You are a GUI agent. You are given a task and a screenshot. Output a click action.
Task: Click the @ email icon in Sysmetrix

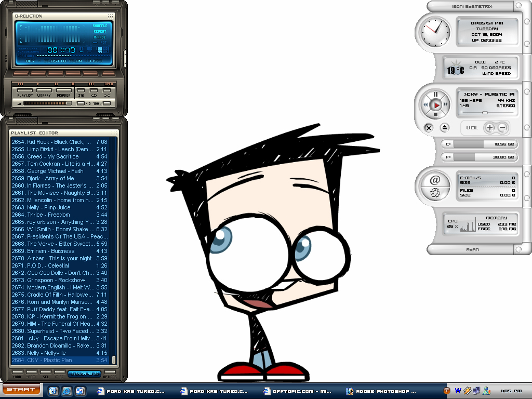[435, 180]
